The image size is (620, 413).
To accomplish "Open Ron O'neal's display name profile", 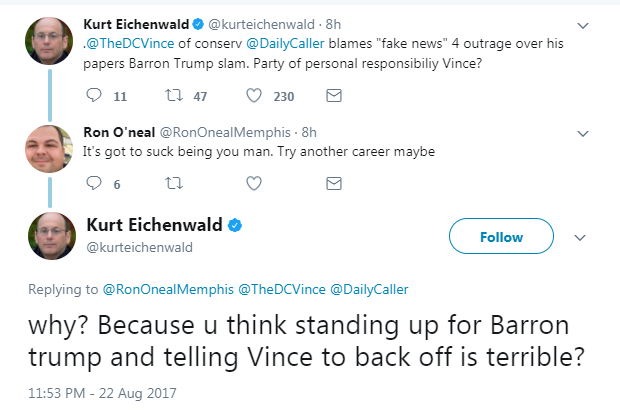I will [x=119, y=132].
